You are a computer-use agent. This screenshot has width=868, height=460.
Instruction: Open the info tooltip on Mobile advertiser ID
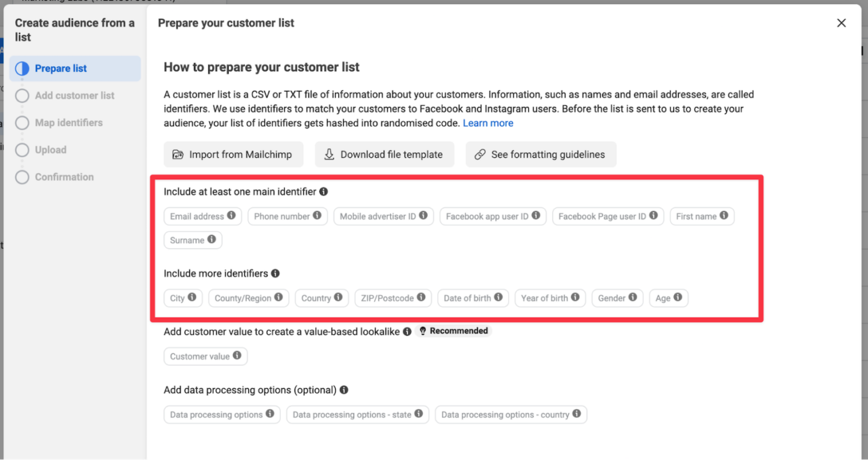click(424, 216)
